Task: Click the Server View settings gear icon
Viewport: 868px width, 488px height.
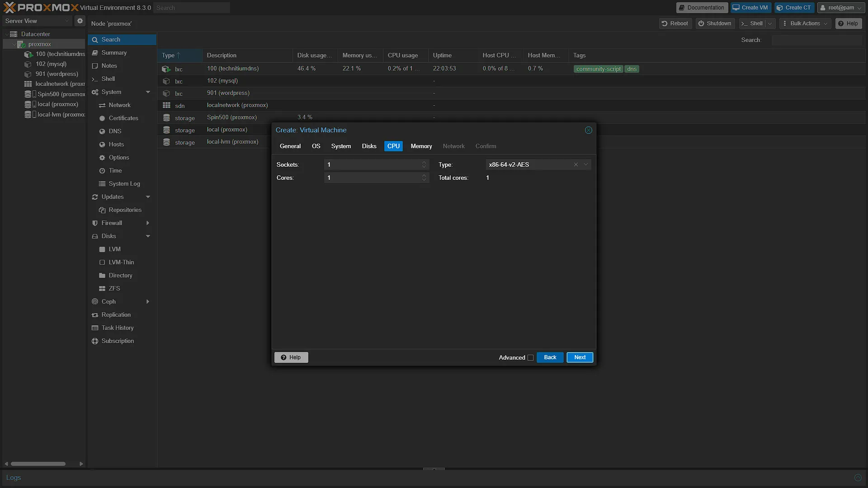Action: click(80, 21)
